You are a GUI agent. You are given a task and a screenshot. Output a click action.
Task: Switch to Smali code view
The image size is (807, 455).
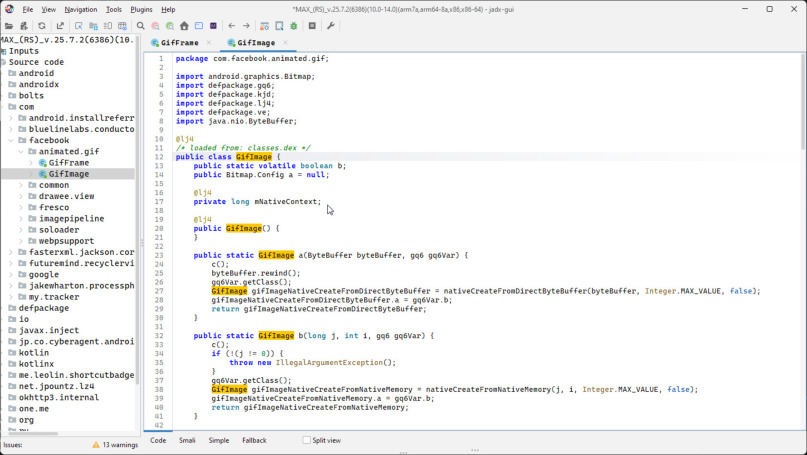[x=187, y=440]
